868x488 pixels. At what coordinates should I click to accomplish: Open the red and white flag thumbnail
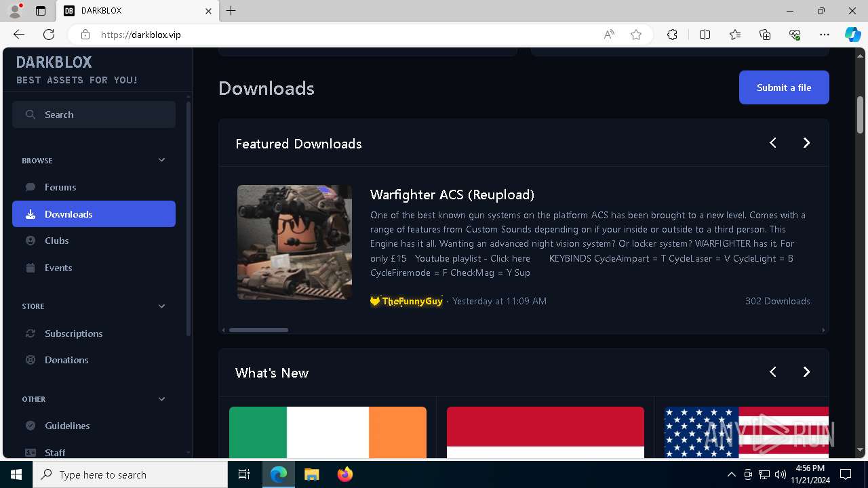point(545,432)
